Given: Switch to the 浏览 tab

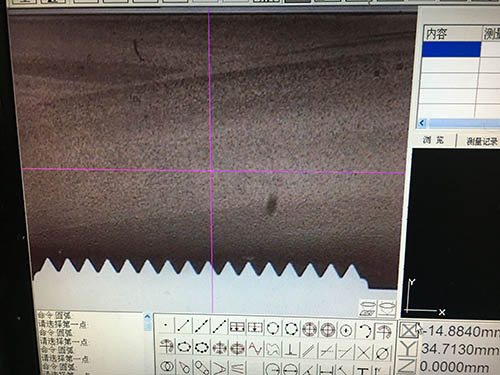Looking at the screenshot, I should [x=433, y=140].
